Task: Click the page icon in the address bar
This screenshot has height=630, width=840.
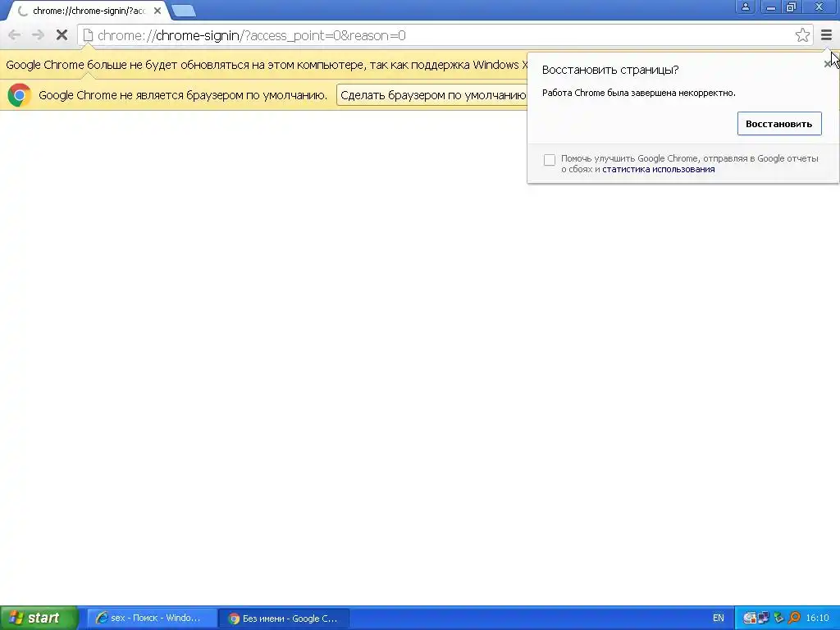Action: tap(88, 35)
